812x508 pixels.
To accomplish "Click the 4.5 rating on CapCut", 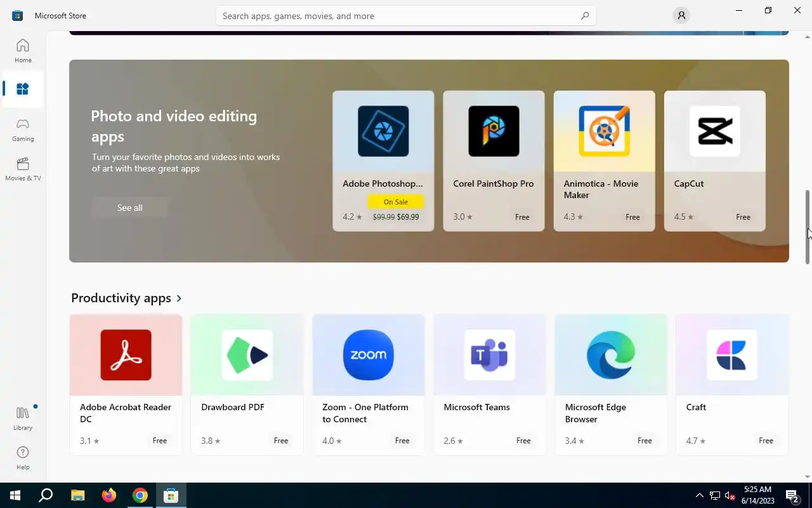I will (x=684, y=217).
